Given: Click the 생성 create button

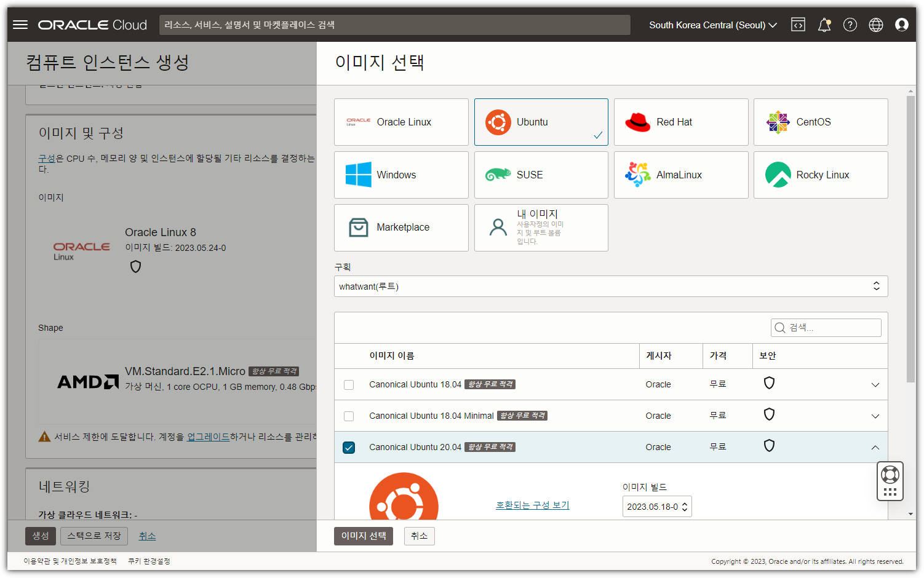Looking at the screenshot, I should click(41, 536).
